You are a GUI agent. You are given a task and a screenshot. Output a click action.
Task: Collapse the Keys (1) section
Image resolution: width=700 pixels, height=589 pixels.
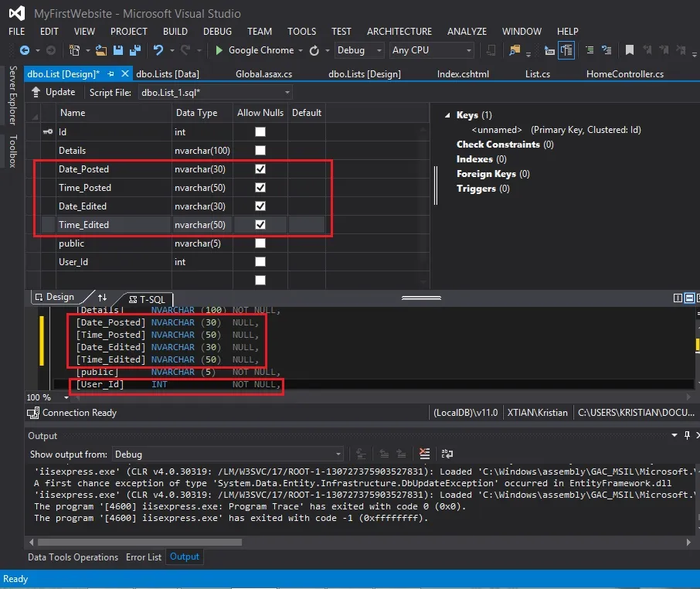[447, 115]
